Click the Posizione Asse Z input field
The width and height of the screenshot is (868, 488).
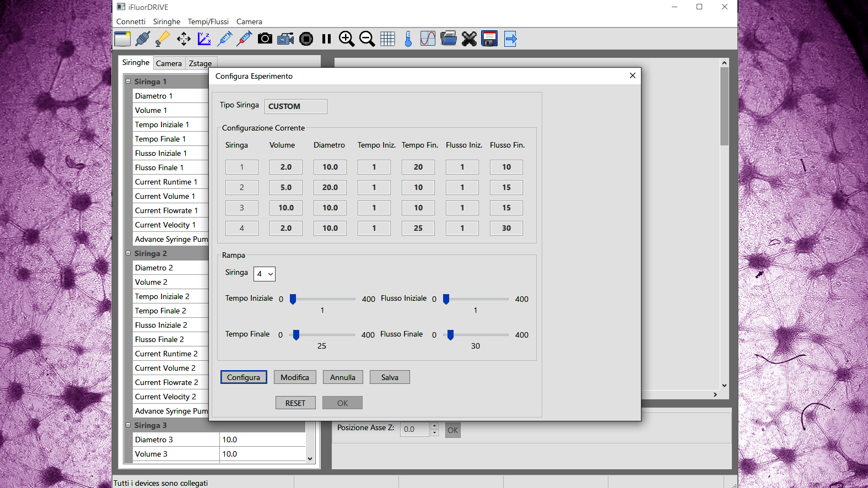(414, 429)
